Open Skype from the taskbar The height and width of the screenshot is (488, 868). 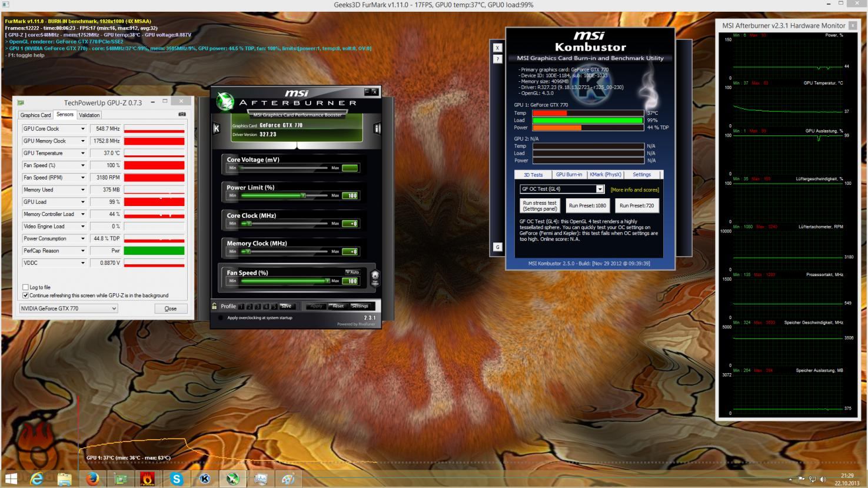coord(177,479)
